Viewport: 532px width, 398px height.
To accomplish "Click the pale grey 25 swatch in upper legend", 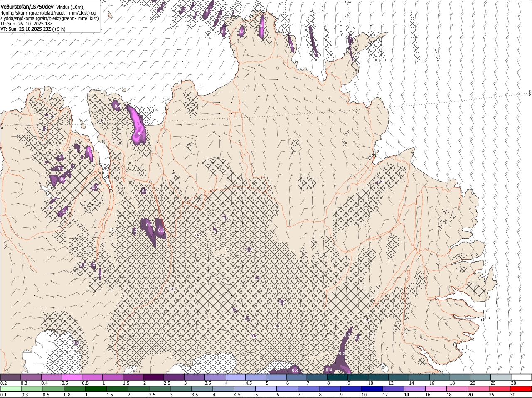I will 501,377.
